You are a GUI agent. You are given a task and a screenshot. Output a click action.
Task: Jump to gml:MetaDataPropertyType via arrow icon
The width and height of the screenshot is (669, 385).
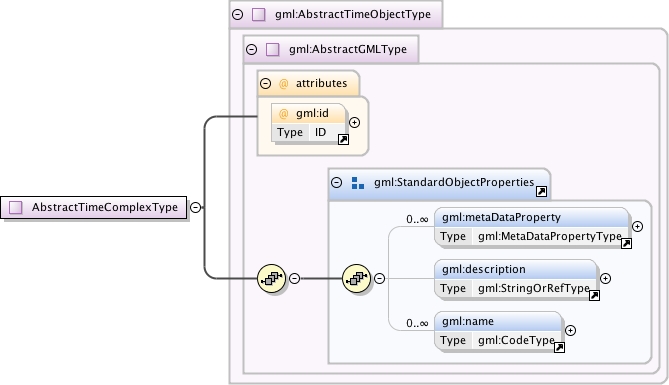tap(626, 244)
